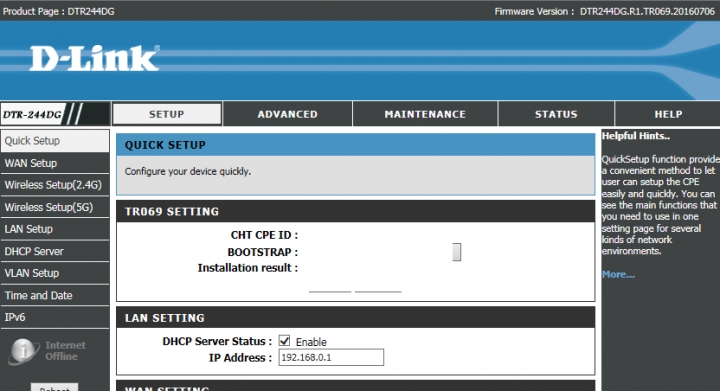The image size is (720, 391).
Task: Go to LAN Setup
Action: [55, 229]
